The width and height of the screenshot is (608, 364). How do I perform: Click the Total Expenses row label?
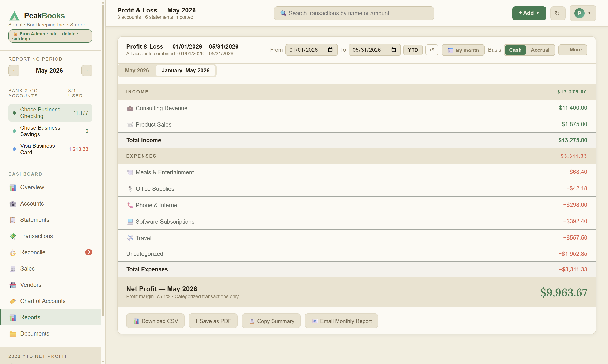click(x=147, y=269)
